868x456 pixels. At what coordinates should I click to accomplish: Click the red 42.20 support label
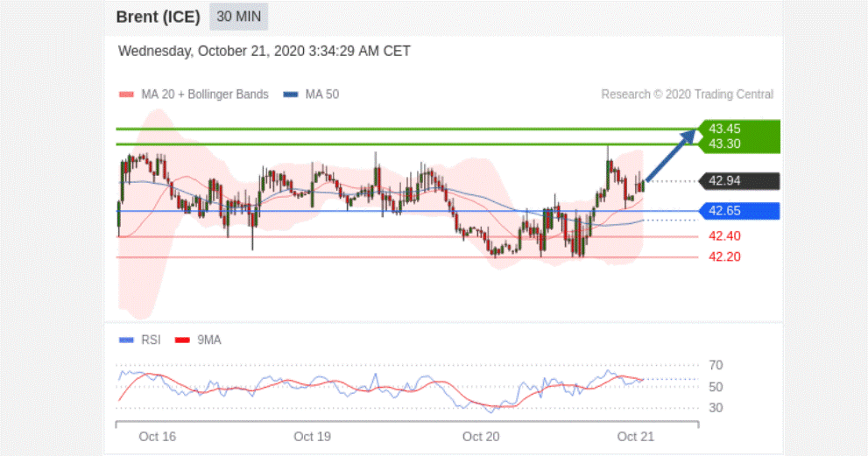(724, 256)
